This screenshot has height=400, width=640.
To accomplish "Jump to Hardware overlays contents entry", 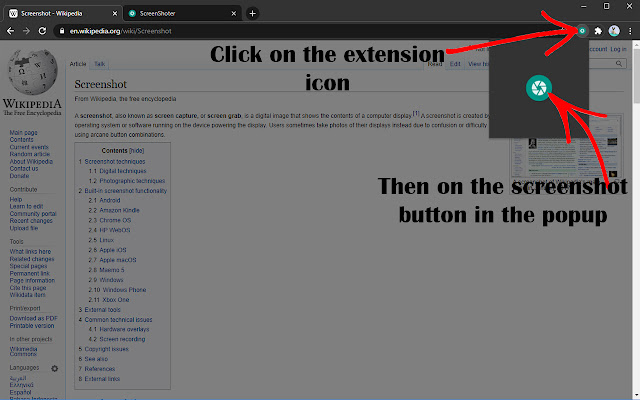I will (x=119, y=329).
